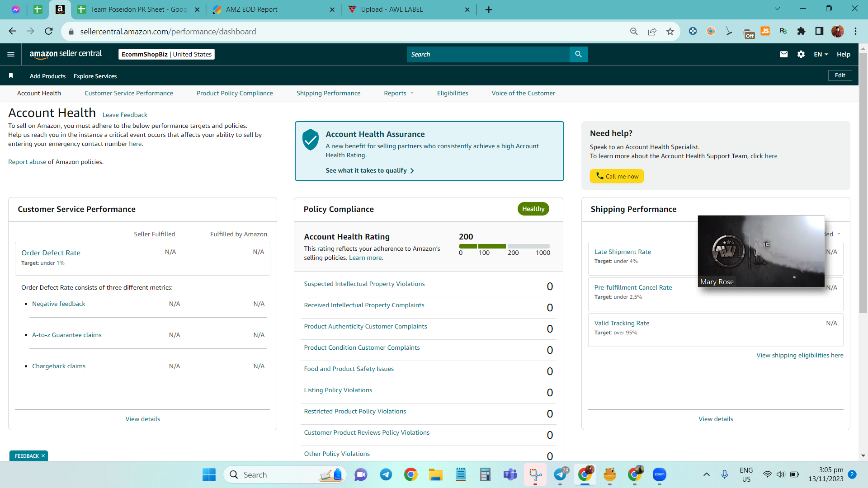Open Chargeback claims link
Screen dimensions: 868x488
pyautogui.click(x=59, y=366)
